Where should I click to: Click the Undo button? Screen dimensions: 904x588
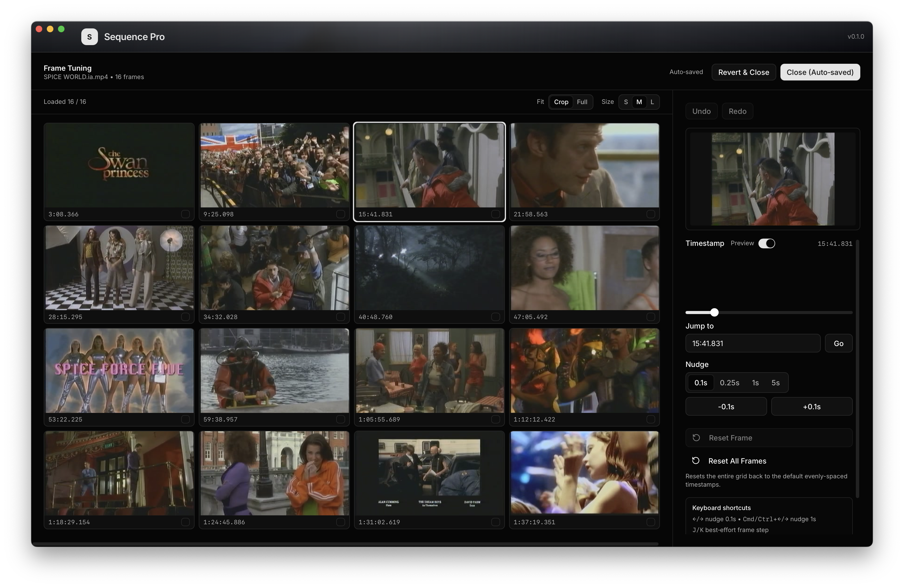click(701, 111)
